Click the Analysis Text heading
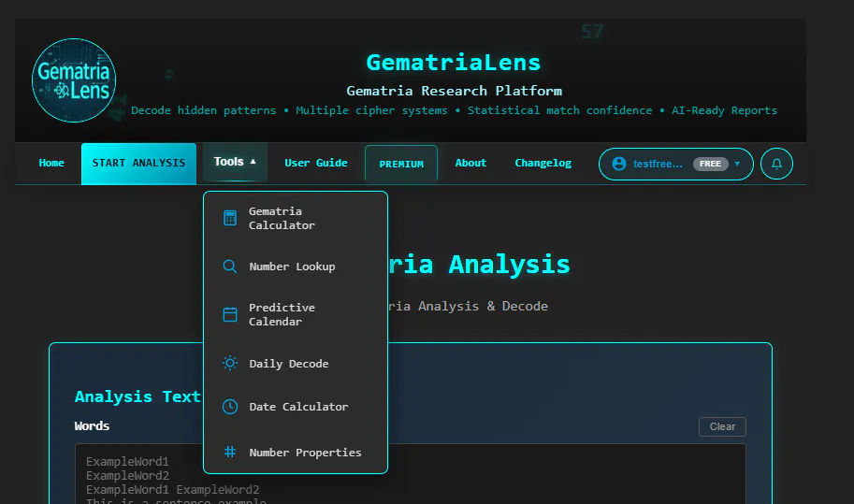The image size is (854, 504). pyautogui.click(x=138, y=396)
